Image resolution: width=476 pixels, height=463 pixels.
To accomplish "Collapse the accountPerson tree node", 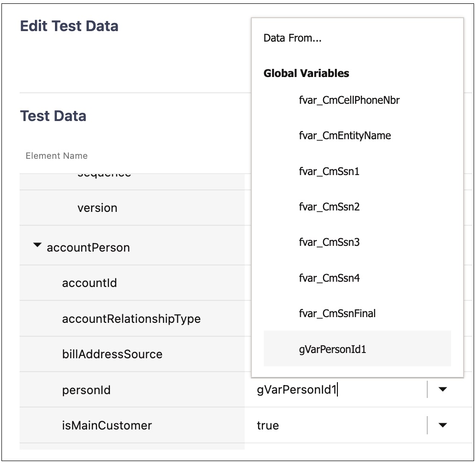I will (37, 246).
